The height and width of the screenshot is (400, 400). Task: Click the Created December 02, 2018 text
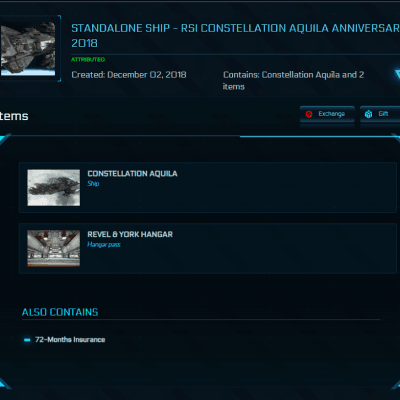(129, 75)
